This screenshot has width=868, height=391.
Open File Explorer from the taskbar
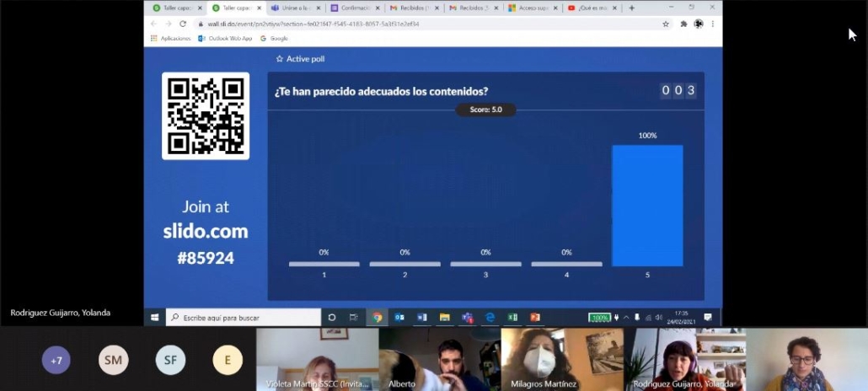pyautogui.click(x=444, y=318)
